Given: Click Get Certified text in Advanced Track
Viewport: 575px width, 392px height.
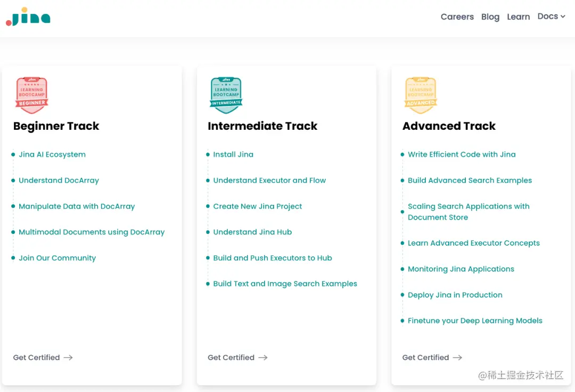Looking at the screenshot, I should click(x=425, y=357).
